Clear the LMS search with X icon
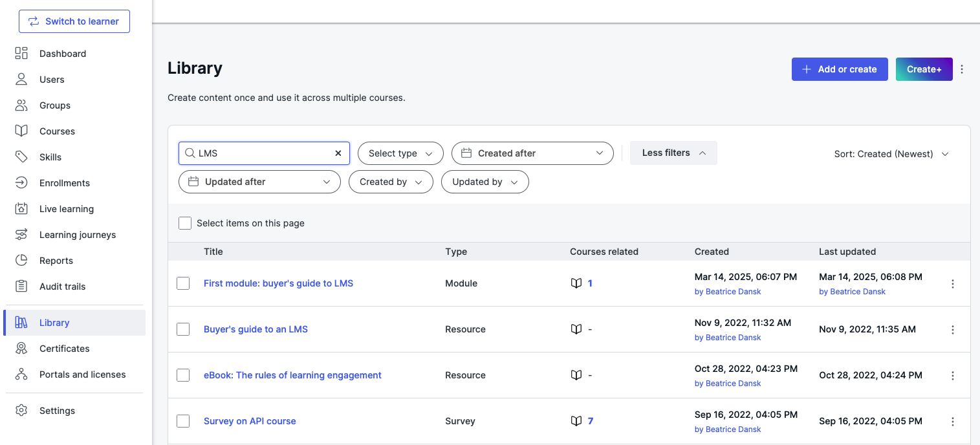 point(338,153)
